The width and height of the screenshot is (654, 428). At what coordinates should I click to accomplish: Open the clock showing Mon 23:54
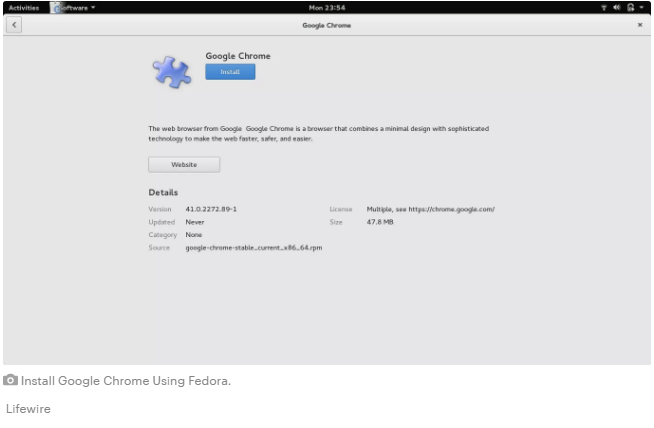pyautogui.click(x=327, y=8)
